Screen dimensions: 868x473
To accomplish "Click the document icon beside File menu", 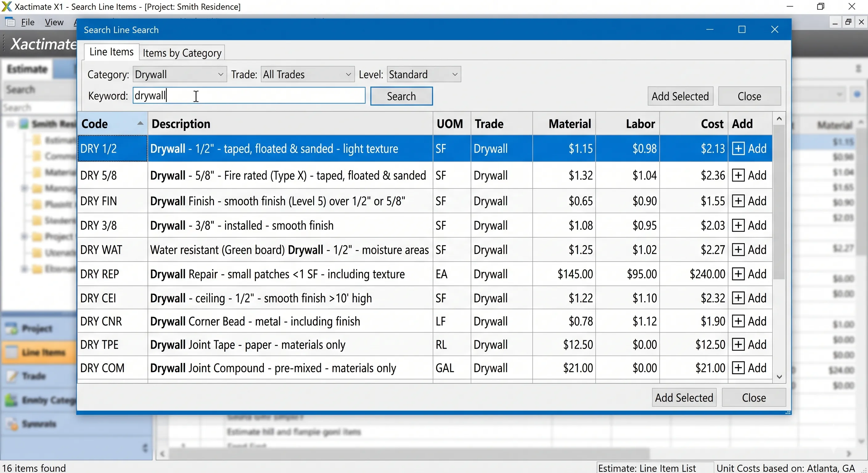I will pyautogui.click(x=10, y=22).
